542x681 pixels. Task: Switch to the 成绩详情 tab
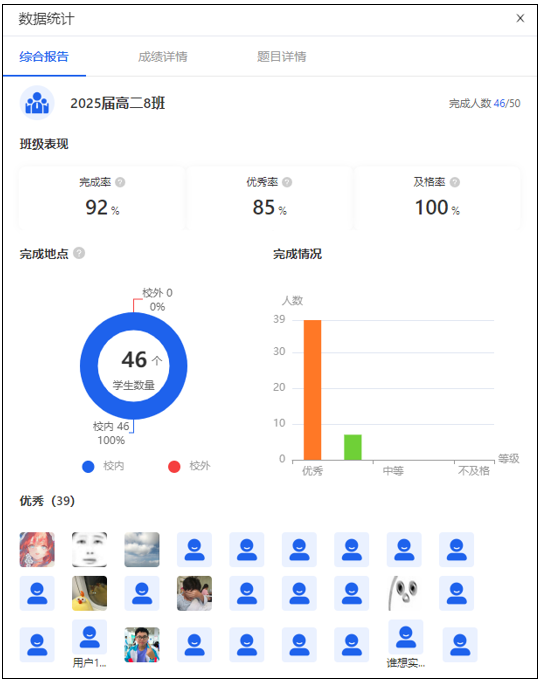163,56
